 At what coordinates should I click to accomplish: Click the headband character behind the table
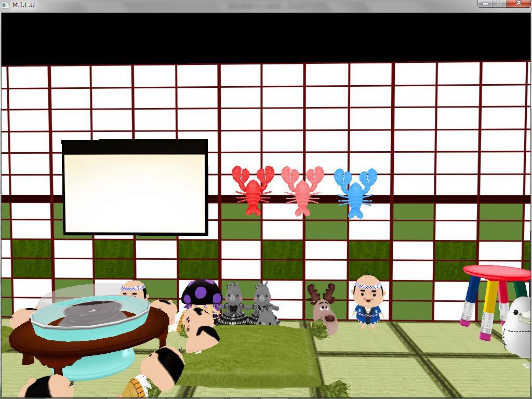tap(134, 289)
